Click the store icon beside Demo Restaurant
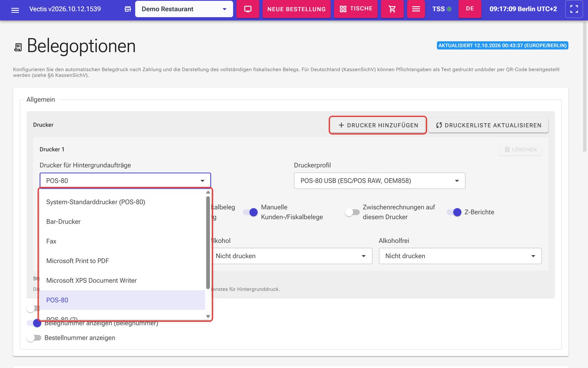The height and width of the screenshot is (368, 588). coord(128,9)
